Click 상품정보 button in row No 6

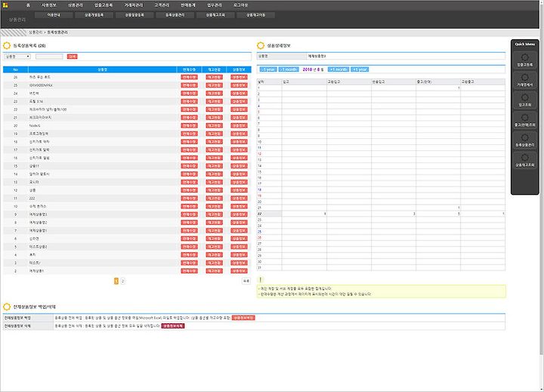pyautogui.click(x=239, y=239)
